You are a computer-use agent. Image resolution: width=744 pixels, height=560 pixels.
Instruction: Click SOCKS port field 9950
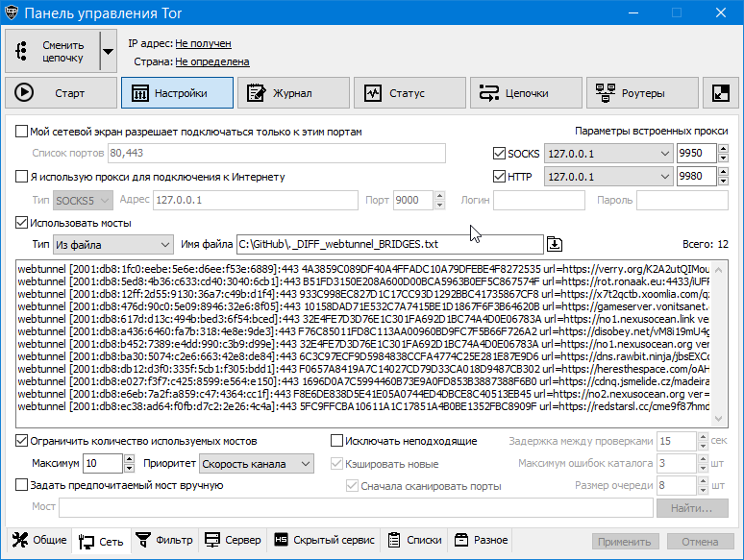(x=697, y=153)
